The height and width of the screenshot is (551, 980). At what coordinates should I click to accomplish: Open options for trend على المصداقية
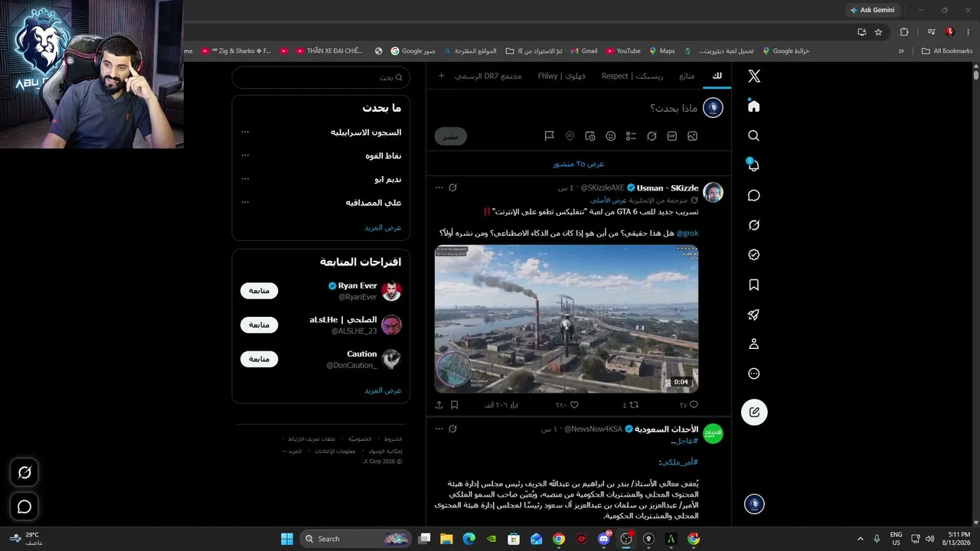click(x=245, y=203)
